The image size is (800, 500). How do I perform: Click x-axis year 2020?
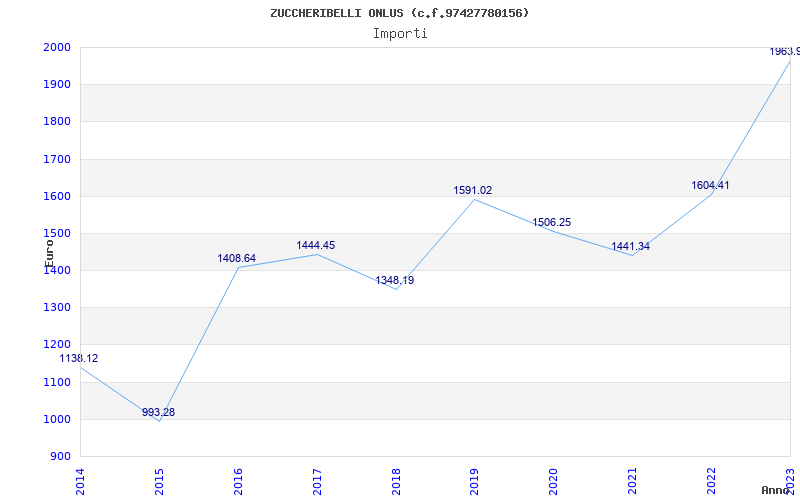554,482
